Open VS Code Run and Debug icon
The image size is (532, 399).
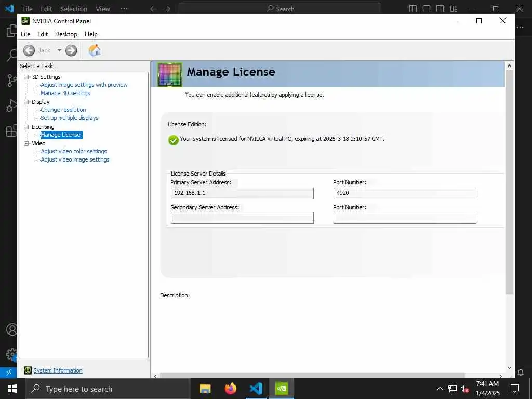point(11,105)
